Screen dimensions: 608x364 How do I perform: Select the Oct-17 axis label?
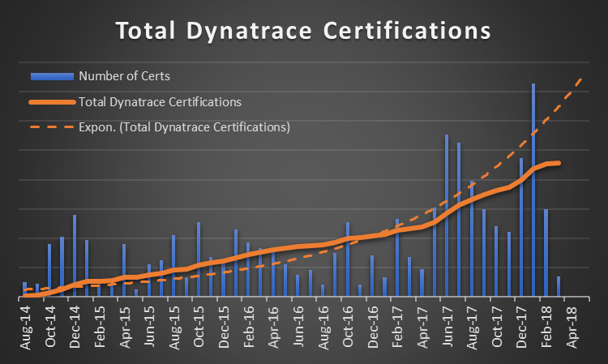click(499, 328)
